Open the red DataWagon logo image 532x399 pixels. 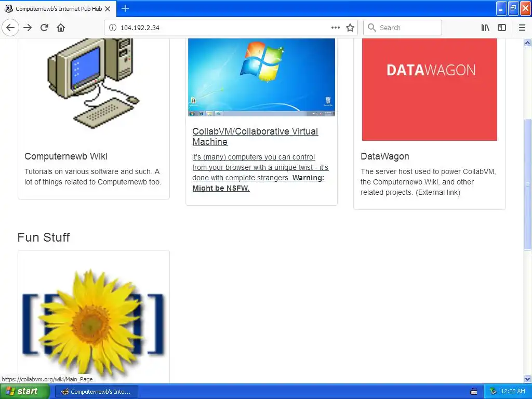pyautogui.click(x=430, y=89)
